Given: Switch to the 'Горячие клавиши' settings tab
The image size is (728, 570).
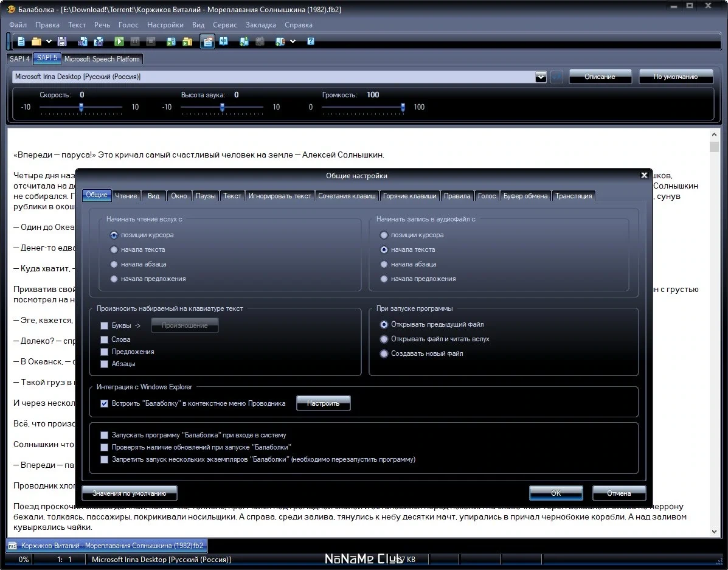Looking at the screenshot, I should click(409, 196).
